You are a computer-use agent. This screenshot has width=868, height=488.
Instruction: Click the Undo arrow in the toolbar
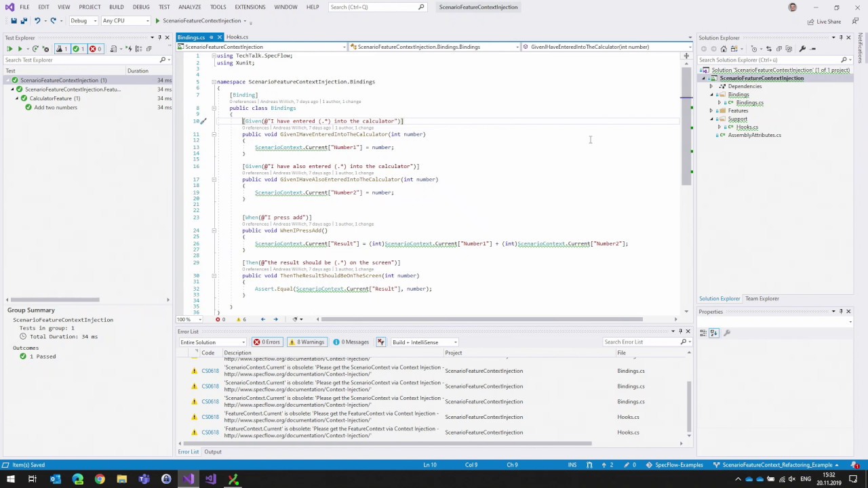coord(37,21)
